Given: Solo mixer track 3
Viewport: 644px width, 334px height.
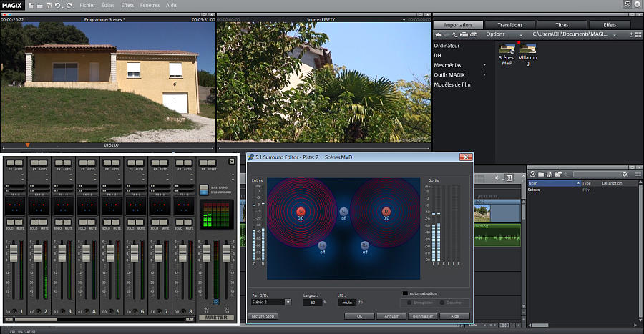Looking at the screenshot, I should point(59,222).
